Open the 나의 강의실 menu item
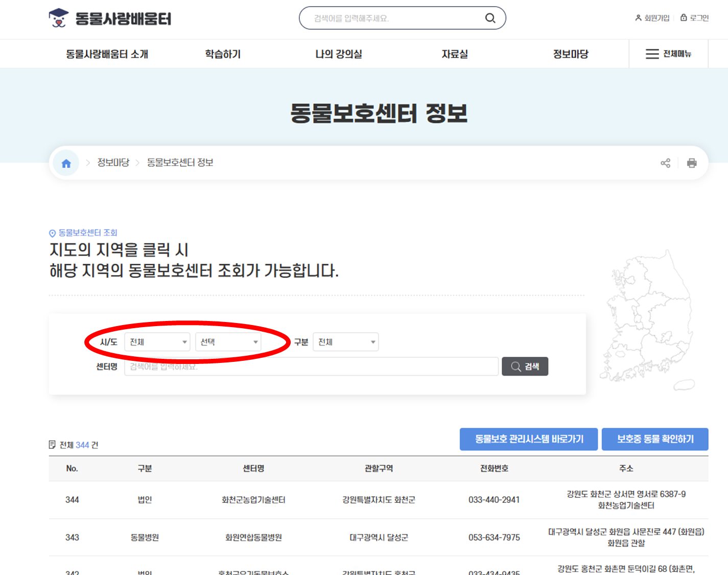The image size is (728, 575). coord(339,54)
